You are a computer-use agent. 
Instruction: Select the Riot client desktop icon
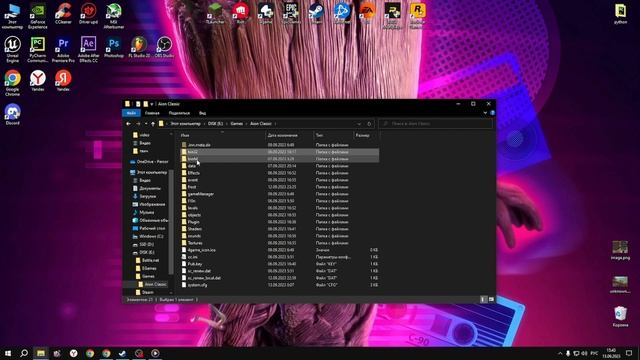240,13
